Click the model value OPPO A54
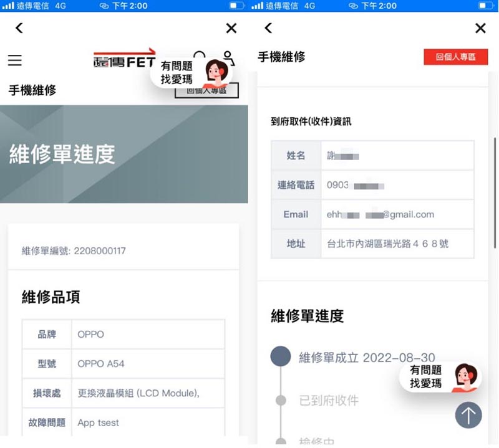The width and height of the screenshot is (499, 448). point(101,364)
